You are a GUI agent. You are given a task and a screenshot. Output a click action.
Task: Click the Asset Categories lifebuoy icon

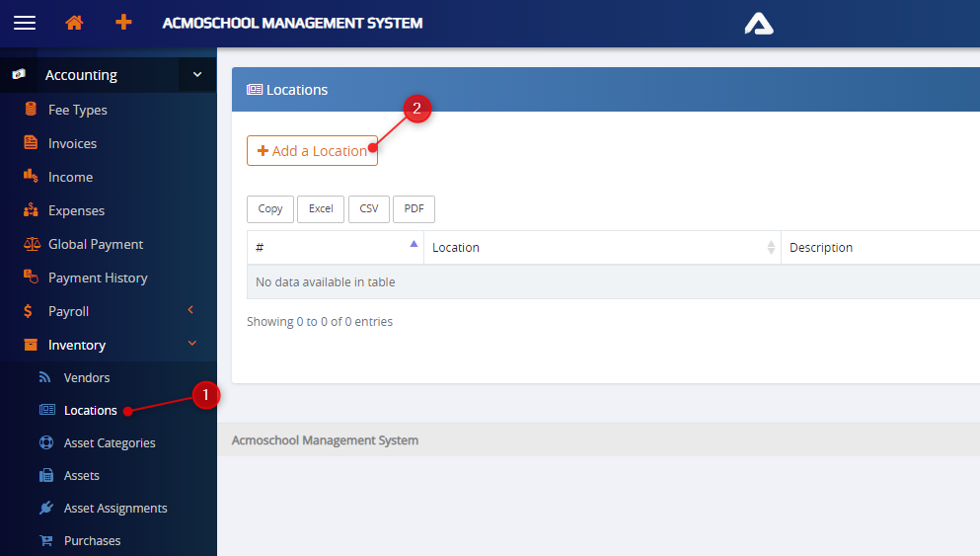[x=45, y=442]
